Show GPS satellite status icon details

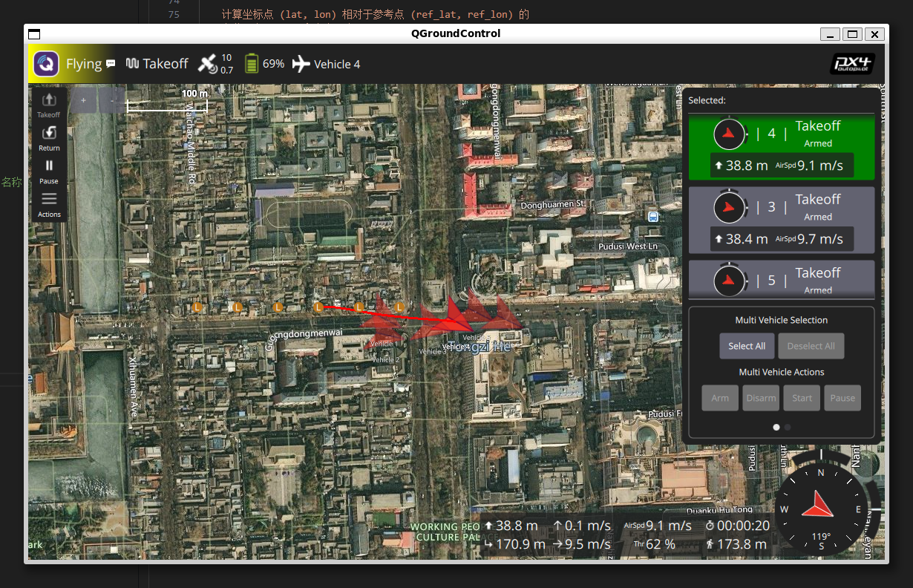pyautogui.click(x=207, y=64)
